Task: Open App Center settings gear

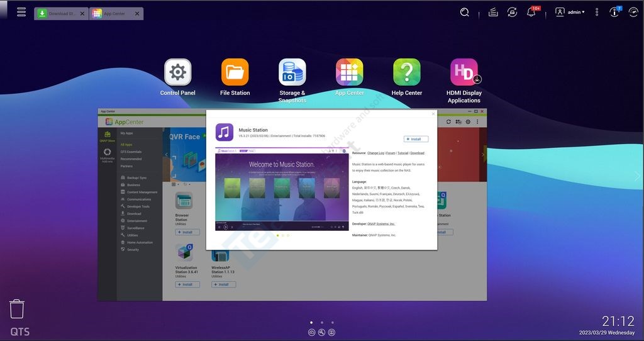Action: 468,122
